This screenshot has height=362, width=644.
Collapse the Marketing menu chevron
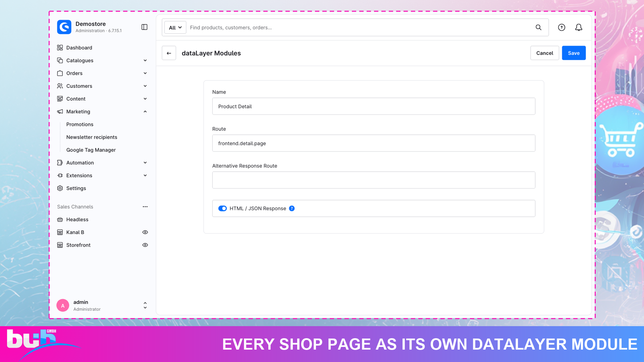click(145, 112)
